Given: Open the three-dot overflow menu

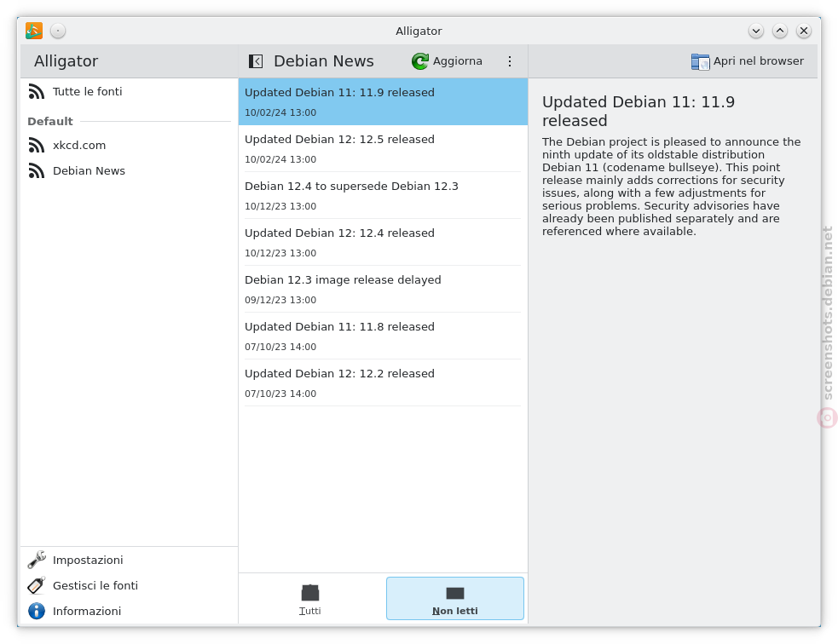Looking at the screenshot, I should click(510, 61).
